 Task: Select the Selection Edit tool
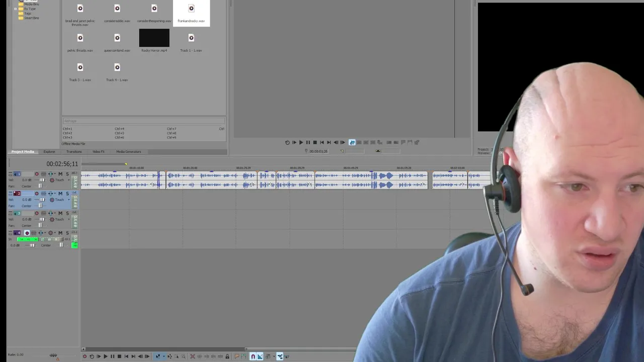(x=177, y=356)
